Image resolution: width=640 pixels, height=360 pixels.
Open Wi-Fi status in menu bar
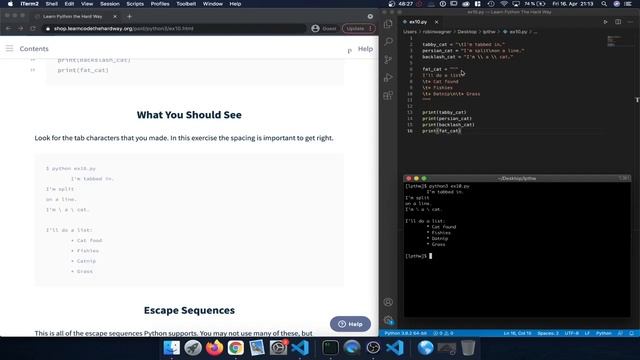504,4
